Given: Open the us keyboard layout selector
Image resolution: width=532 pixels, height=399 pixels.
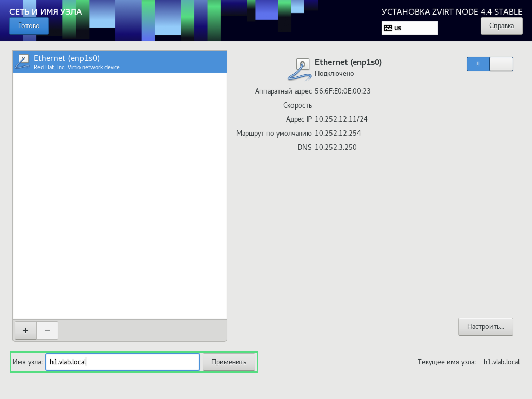Looking at the screenshot, I should click(409, 28).
